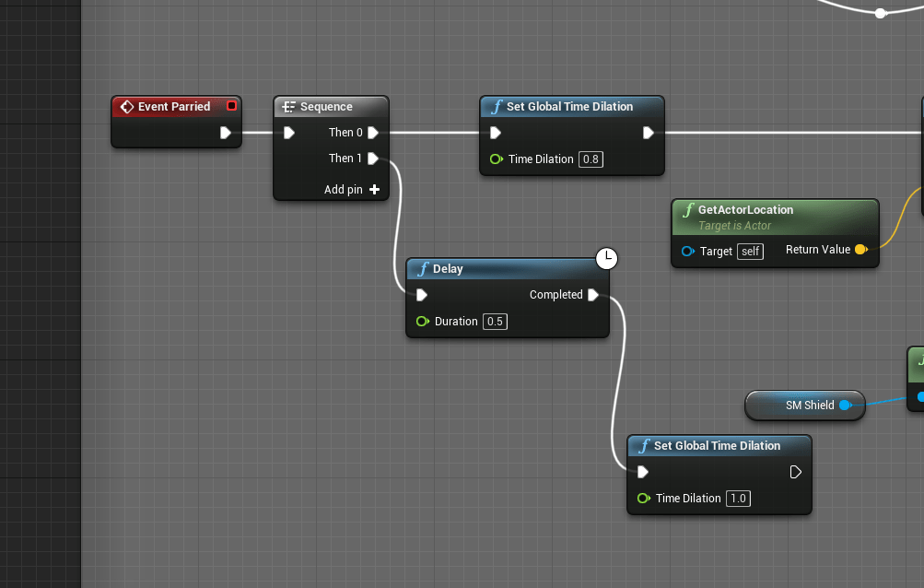Select the Sequence node title

[326, 107]
